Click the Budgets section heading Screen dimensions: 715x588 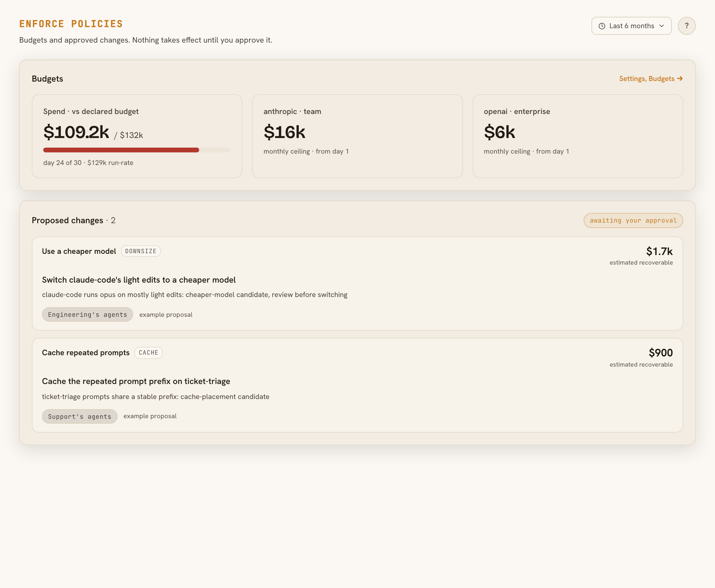[x=47, y=79]
